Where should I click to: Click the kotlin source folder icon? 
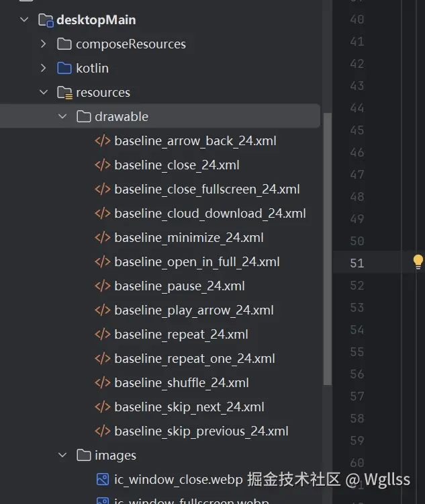point(64,69)
